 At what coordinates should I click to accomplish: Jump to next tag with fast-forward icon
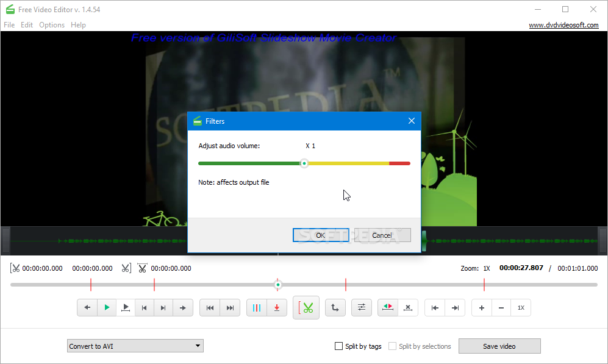[x=230, y=308]
